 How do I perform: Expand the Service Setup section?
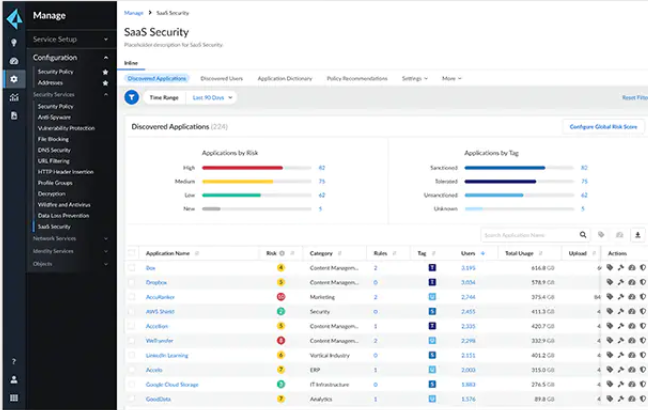click(71, 39)
